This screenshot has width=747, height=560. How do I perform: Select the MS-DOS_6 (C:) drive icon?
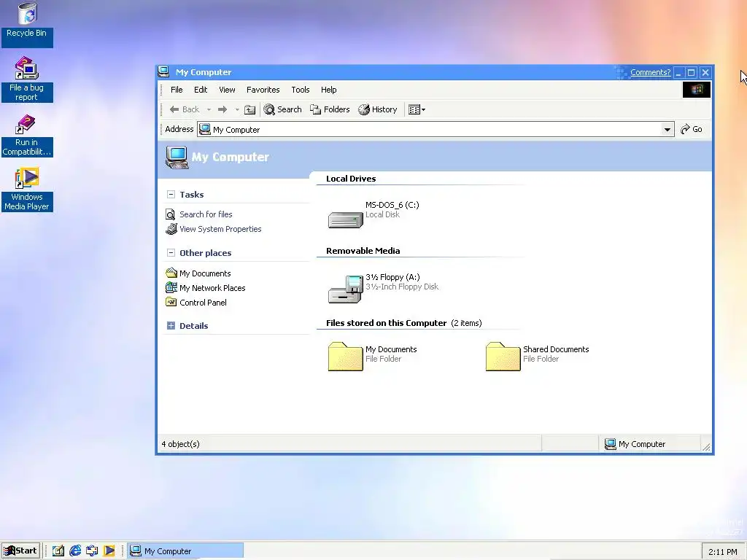345,219
